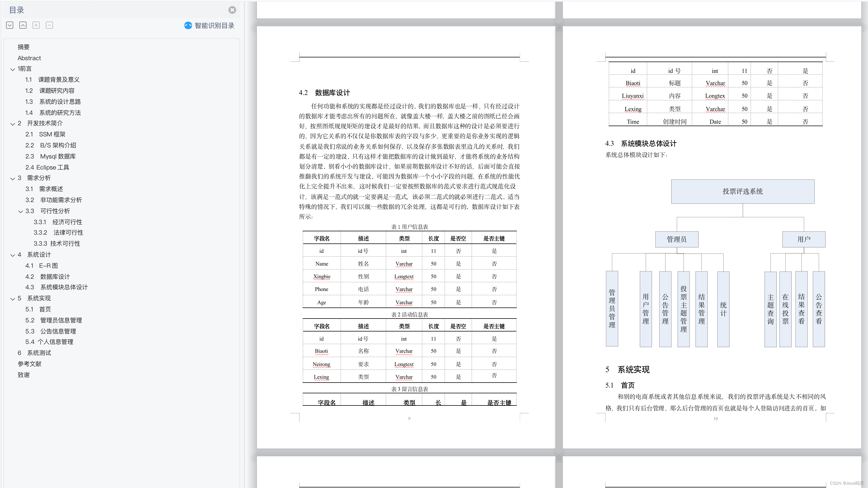The height and width of the screenshot is (488, 868).
Task: Open outline entry 1.4 系统的研究方法
Action: [53, 113]
